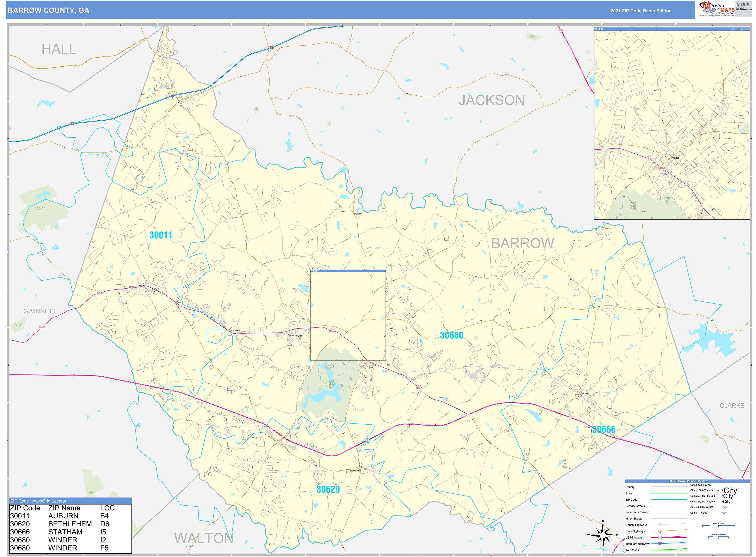
Task: Click the HALL county label
Action: (x=59, y=49)
